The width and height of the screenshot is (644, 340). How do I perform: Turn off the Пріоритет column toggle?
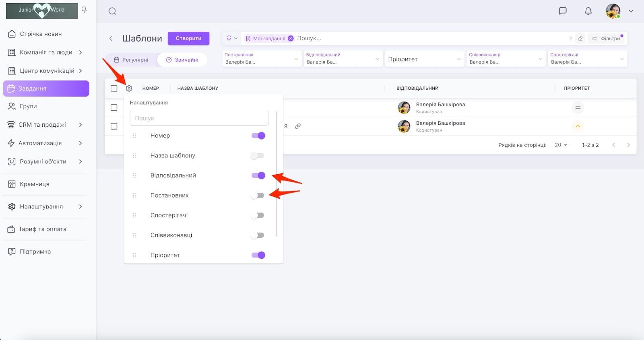point(258,255)
